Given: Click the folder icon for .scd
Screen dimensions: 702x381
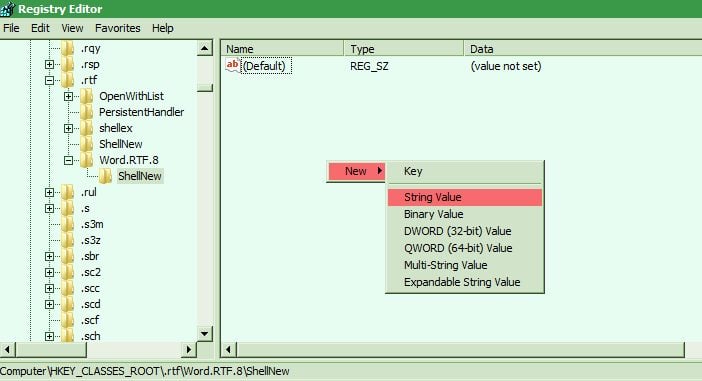Looking at the screenshot, I should click(68, 304).
